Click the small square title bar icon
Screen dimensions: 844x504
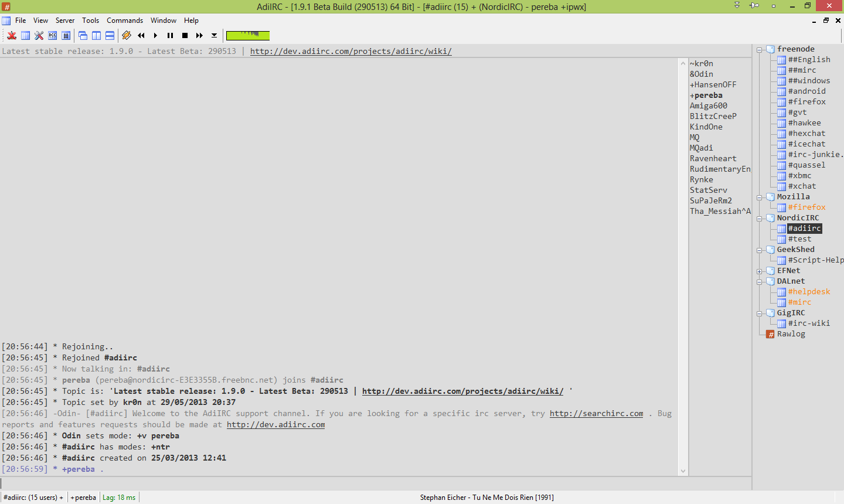pos(774,6)
